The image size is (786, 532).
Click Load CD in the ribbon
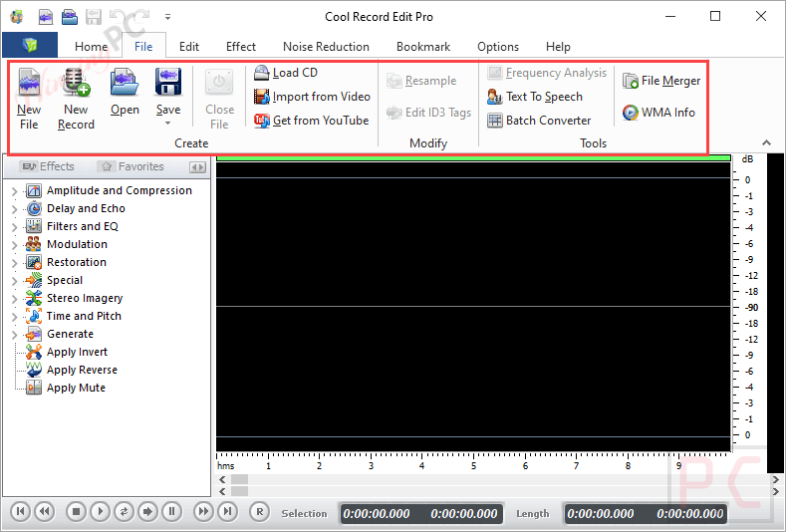point(286,73)
